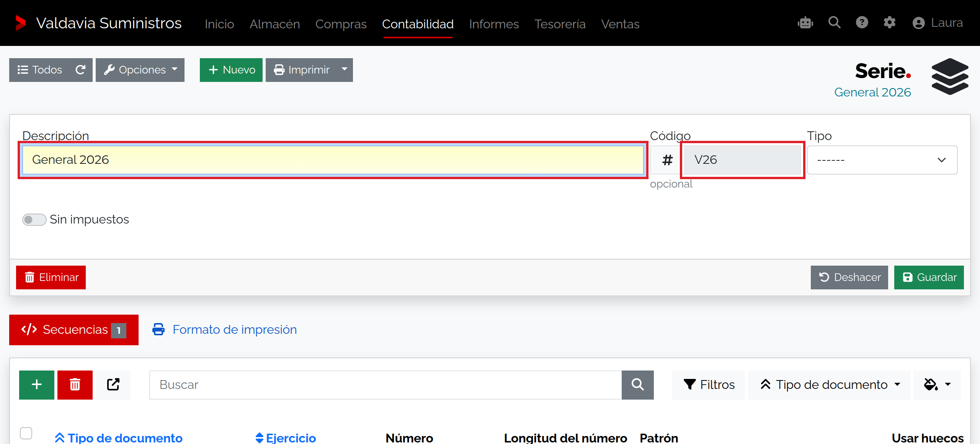Toggle the Sin impuestos switch
The image size is (980, 444).
(34, 219)
